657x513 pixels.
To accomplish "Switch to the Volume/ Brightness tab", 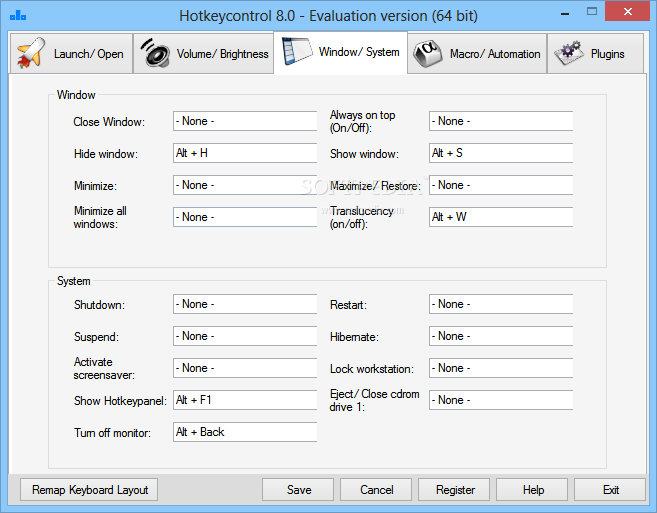I will [x=204, y=54].
